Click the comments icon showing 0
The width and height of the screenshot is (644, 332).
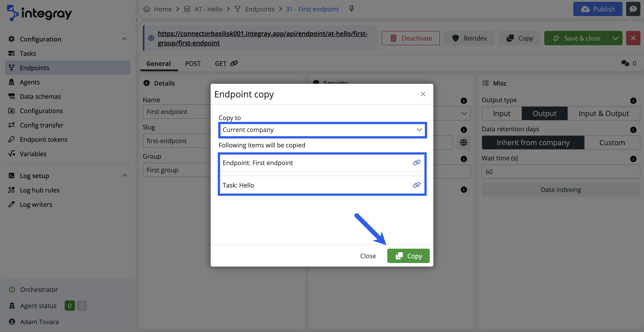(625, 63)
